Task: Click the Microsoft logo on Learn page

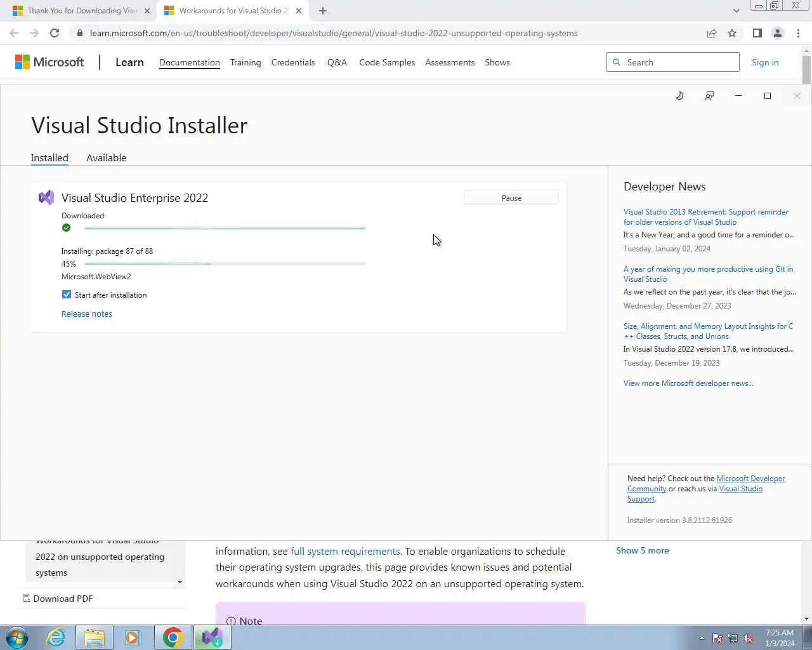Action: click(49, 62)
